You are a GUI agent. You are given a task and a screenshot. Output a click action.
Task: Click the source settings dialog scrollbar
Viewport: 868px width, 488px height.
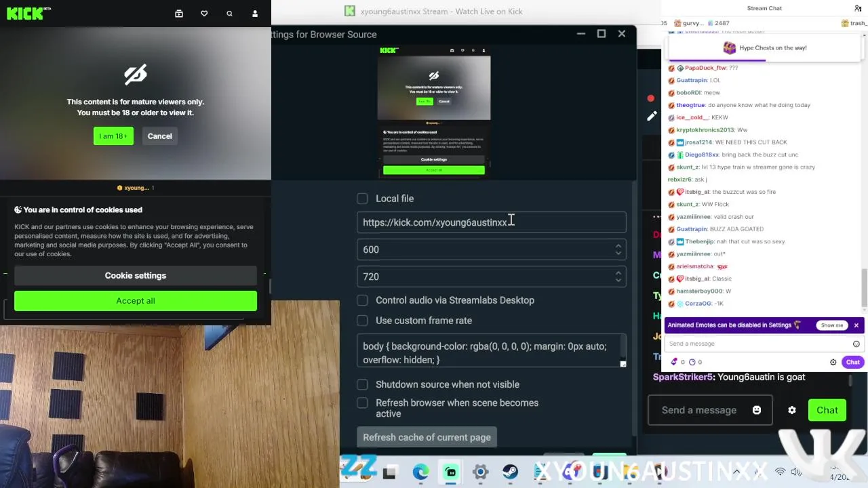point(634,308)
